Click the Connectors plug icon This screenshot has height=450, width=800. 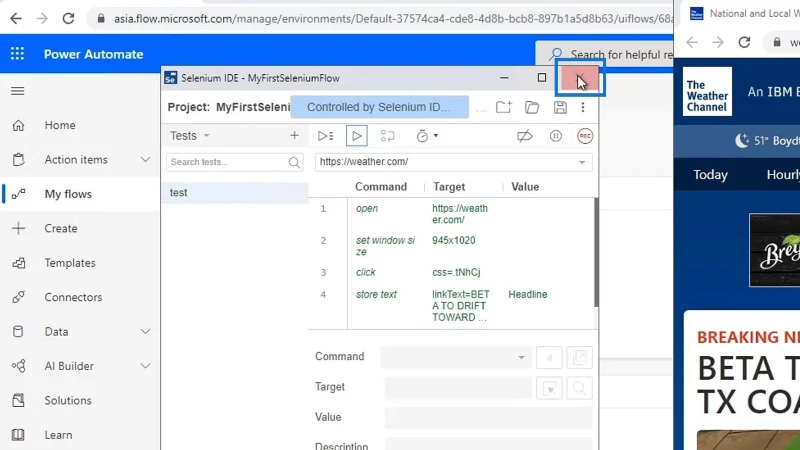point(18,297)
